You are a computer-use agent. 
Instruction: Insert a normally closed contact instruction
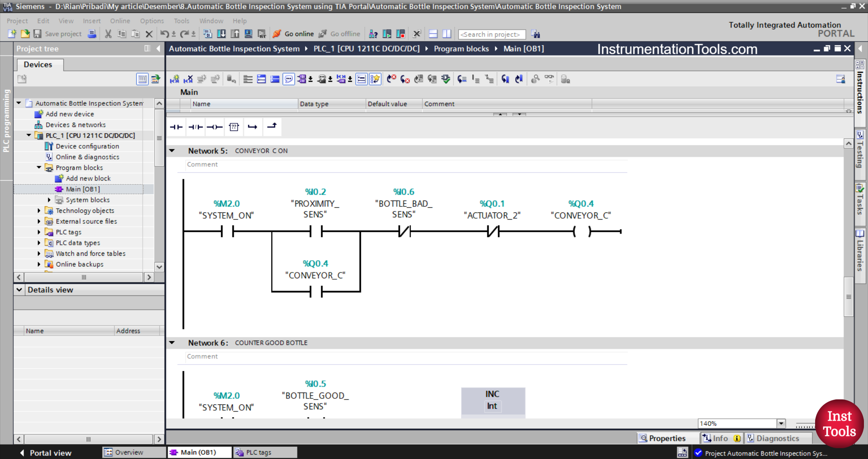[195, 127]
